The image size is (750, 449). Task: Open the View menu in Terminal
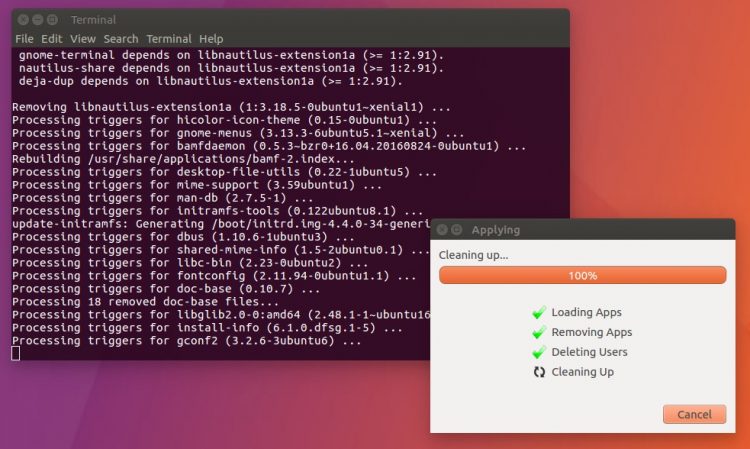coord(83,39)
